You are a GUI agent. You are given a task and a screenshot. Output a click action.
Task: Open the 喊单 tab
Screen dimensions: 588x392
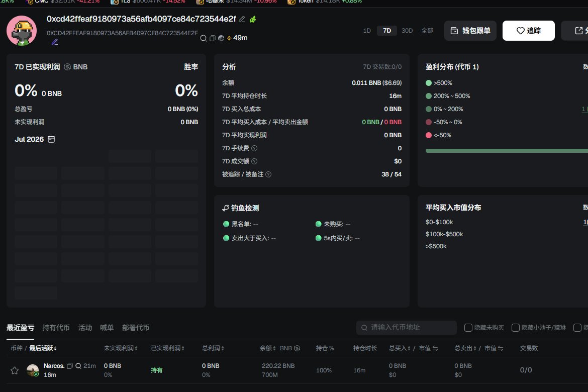(x=107, y=328)
